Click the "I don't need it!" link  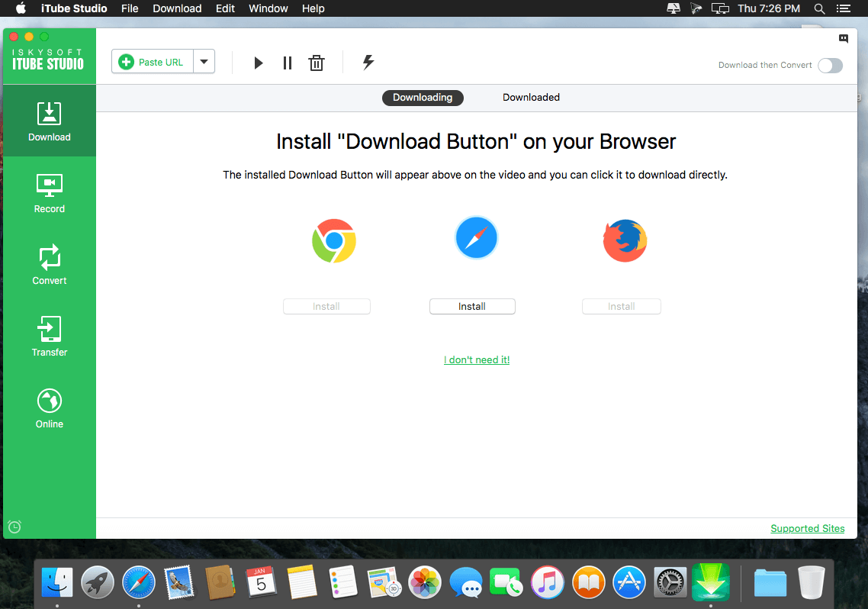[x=477, y=360]
